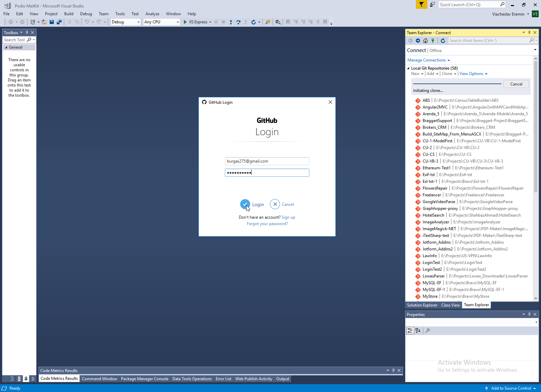Expand the Manage Connections dropdown
Image resolution: width=541 pixels, height=392 pixels.
pyautogui.click(x=449, y=60)
